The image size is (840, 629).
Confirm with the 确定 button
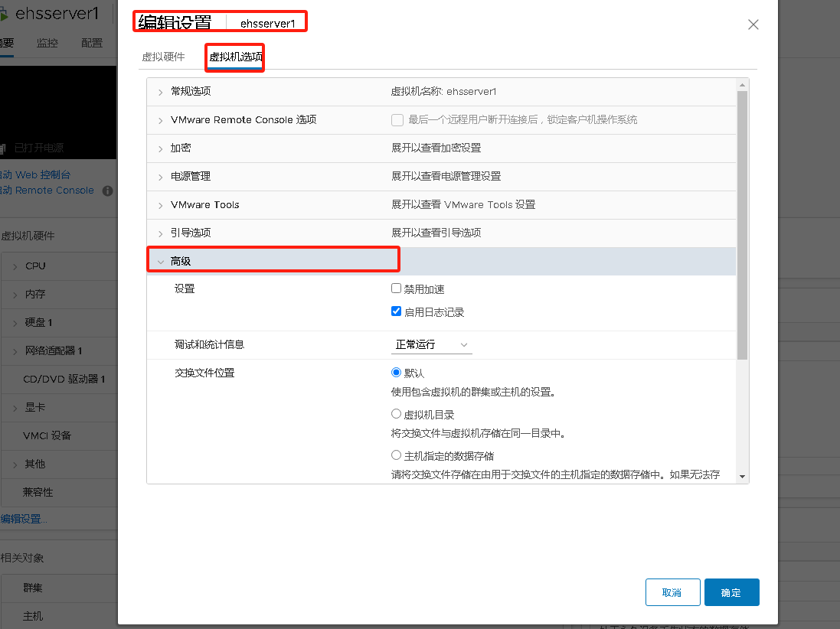point(732,592)
